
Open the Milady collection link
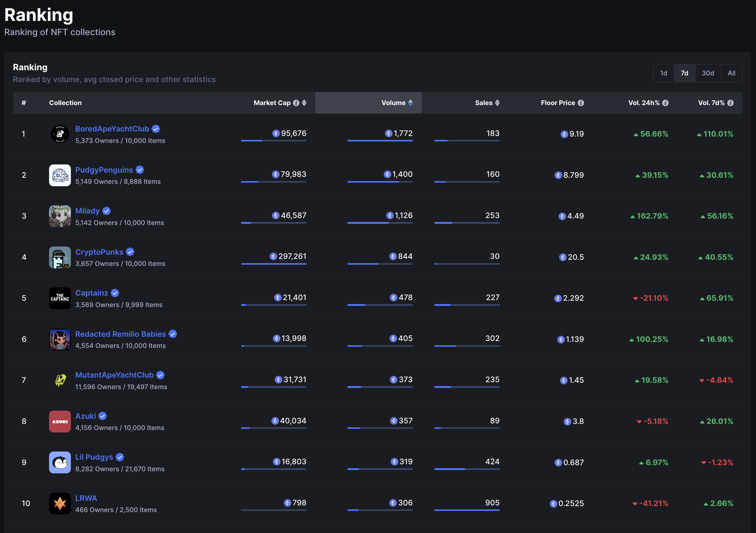[87, 211]
